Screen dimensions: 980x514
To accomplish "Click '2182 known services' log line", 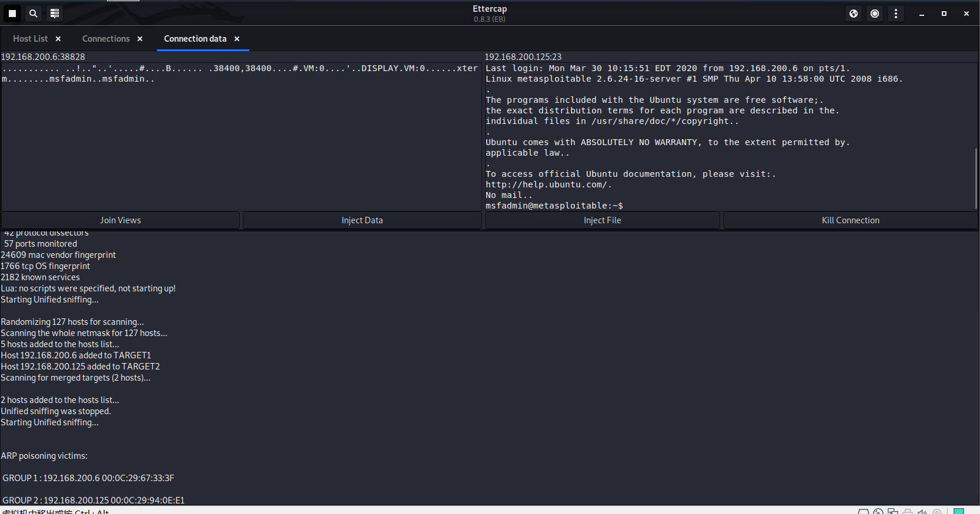I will point(40,277).
